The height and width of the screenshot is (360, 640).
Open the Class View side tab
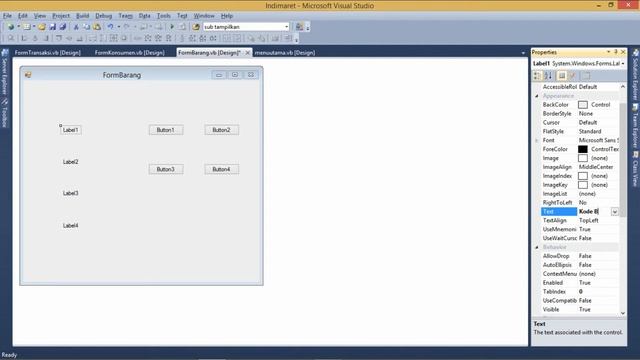635,169
